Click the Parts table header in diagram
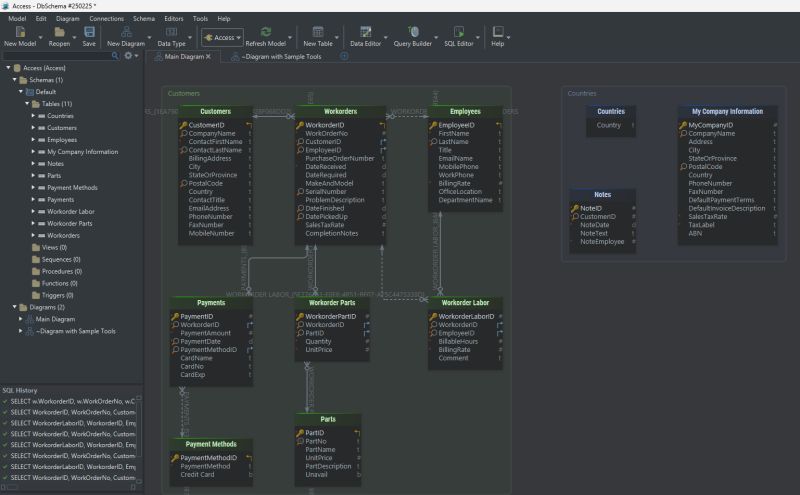Image resolution: width=800 pixels, height=495 pixels. pyautogui.click(x=328, y=419)
